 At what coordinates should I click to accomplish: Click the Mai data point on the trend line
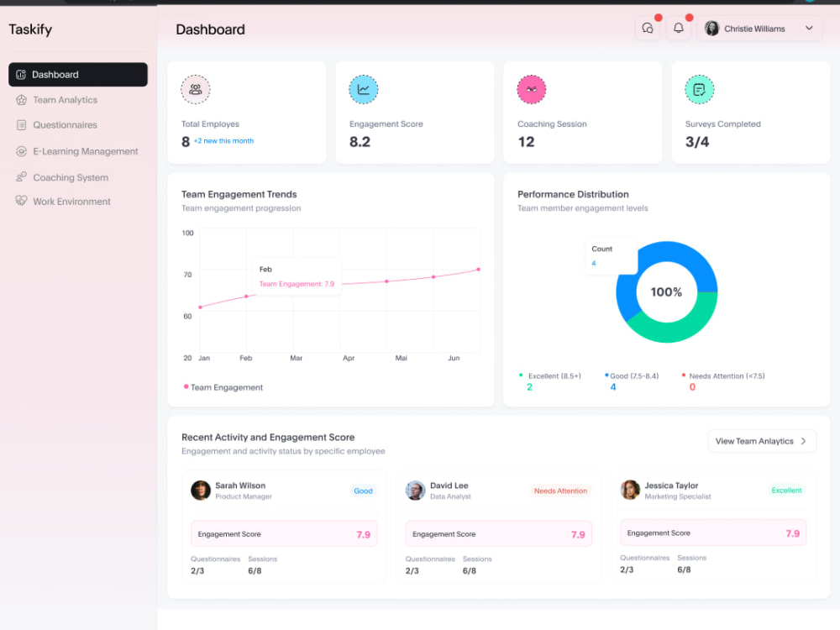pos(433,277)
